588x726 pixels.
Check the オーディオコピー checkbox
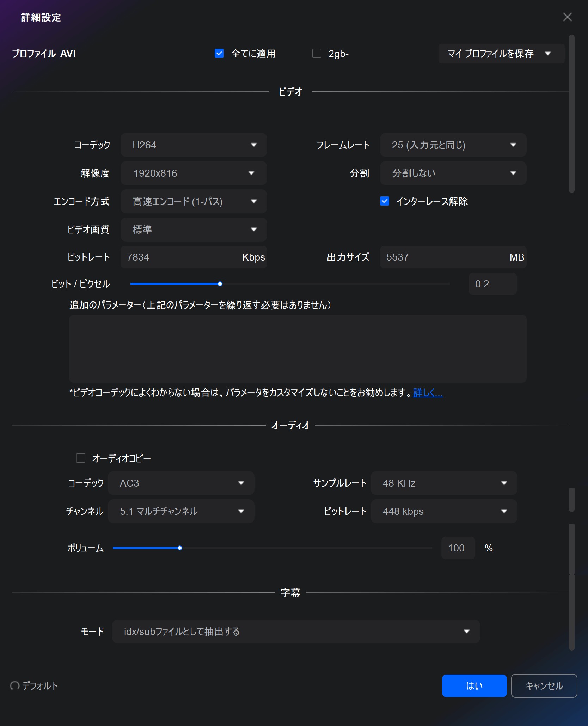[x=81, y=458]
